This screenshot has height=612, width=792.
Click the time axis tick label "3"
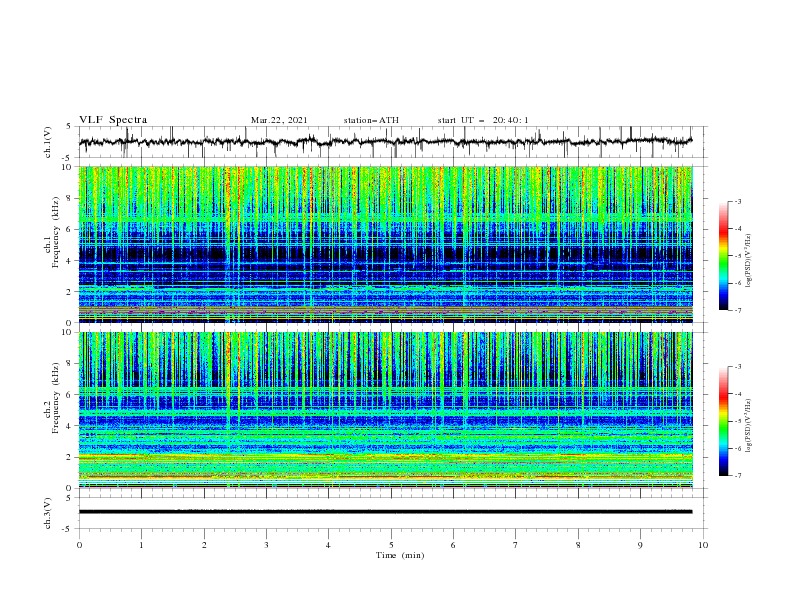coord(266,545)
